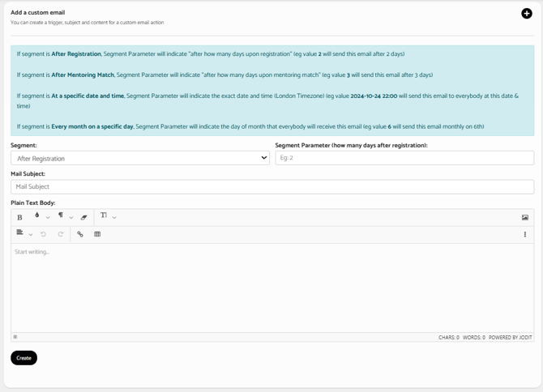The image size is (543, 392).
Task: Click the eraser clear formatting icon
Action: click(83, 218)
